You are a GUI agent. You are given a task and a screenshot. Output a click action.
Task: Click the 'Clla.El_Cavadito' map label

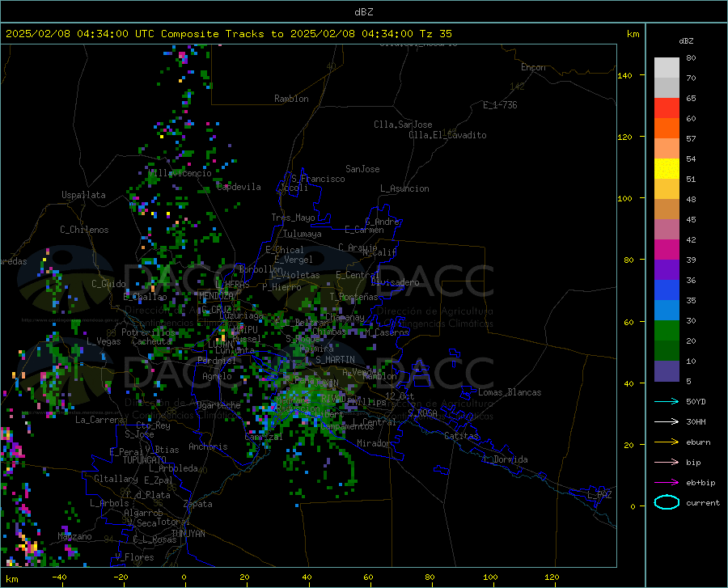447,135
